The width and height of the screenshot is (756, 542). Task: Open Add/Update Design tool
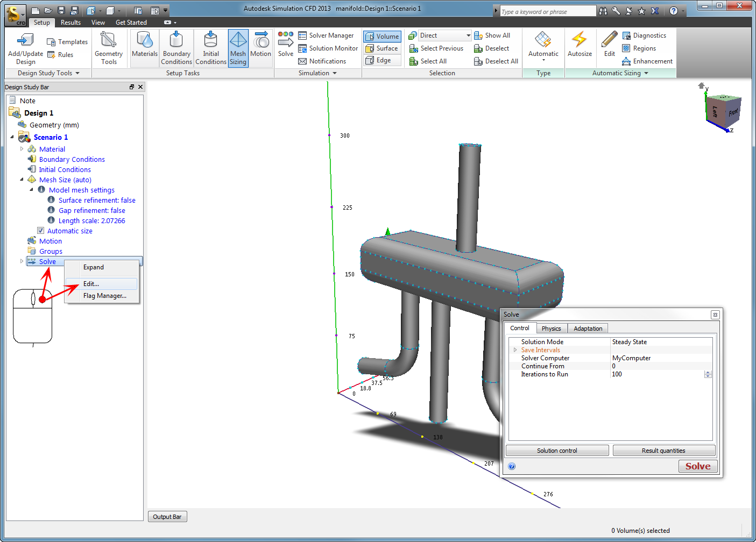[25, 48]
